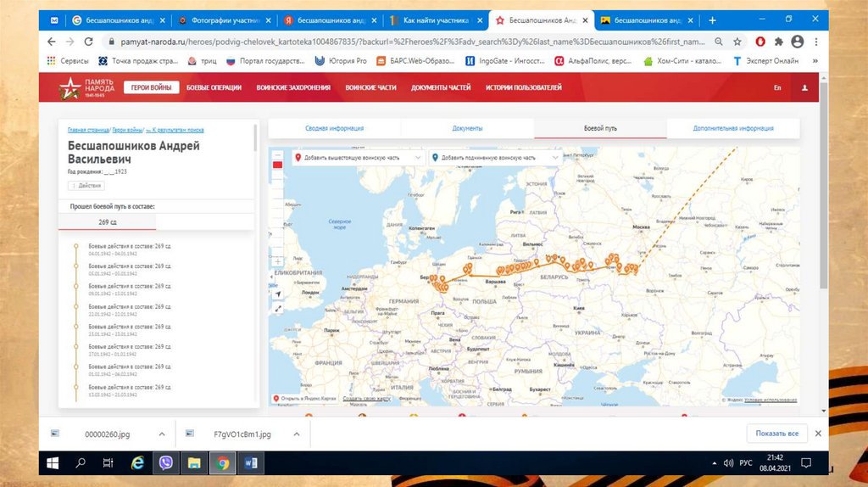Viewport: 868px width, 487px height.
Task: Click the user profile icon in red header
Action: [804, 87]
